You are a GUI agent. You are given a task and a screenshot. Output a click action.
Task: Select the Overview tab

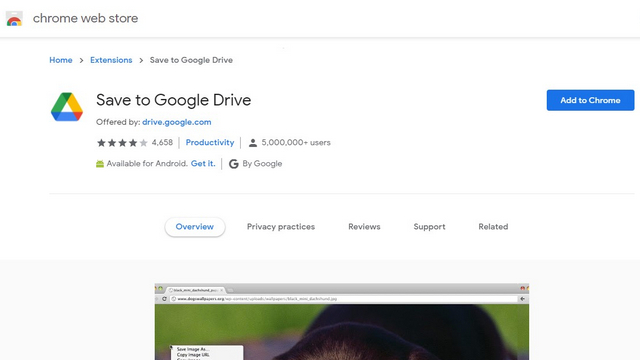tap(195, 227)
